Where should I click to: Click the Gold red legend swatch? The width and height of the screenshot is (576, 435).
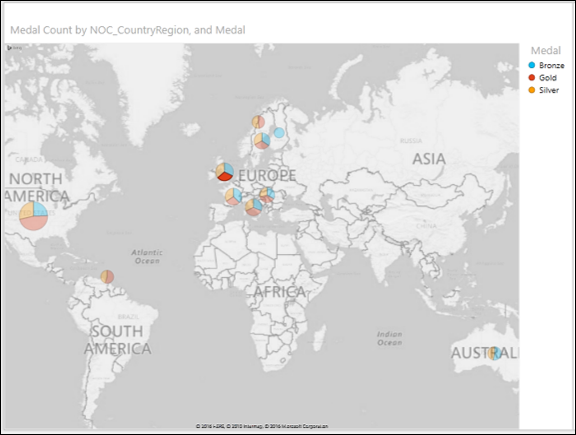point(532,78)
